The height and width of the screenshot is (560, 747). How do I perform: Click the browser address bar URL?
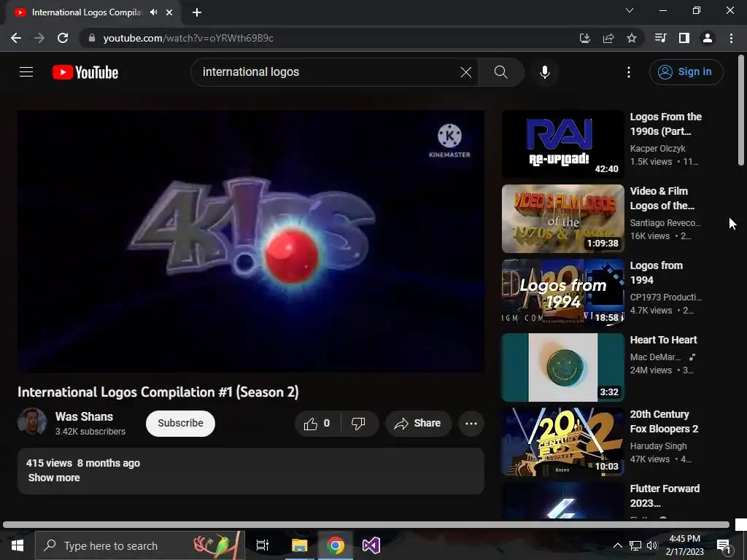[188, 38]
